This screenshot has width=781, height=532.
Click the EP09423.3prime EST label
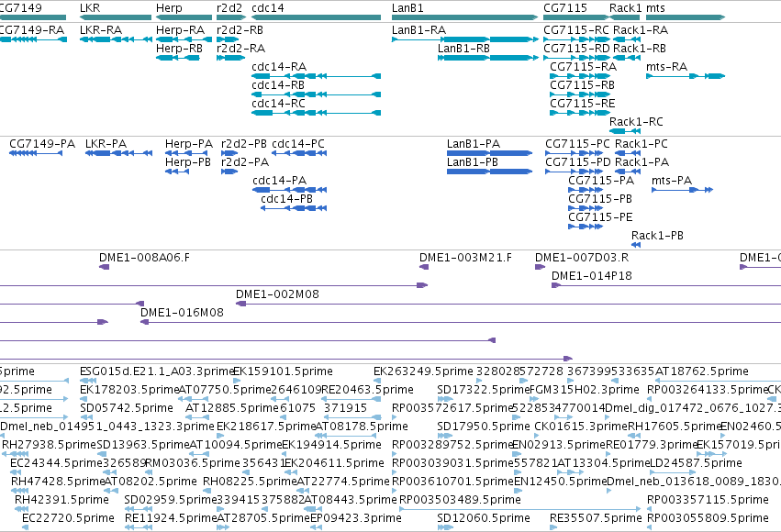356,518
